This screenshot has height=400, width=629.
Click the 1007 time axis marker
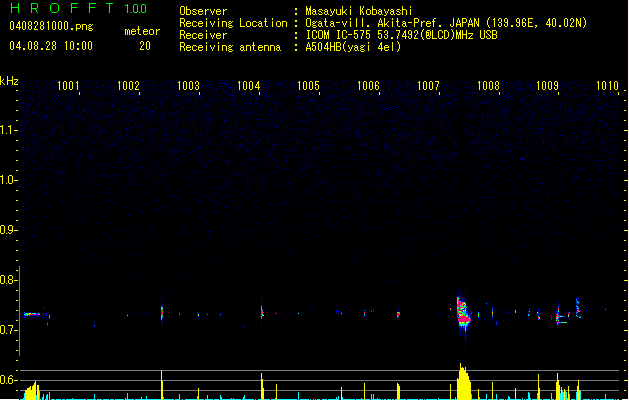click(428, 85)
